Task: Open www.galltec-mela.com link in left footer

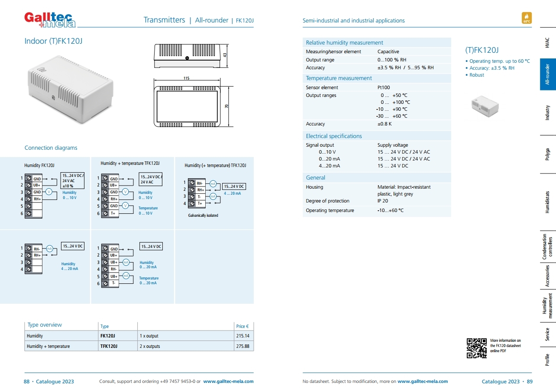Action: [228, 381]
